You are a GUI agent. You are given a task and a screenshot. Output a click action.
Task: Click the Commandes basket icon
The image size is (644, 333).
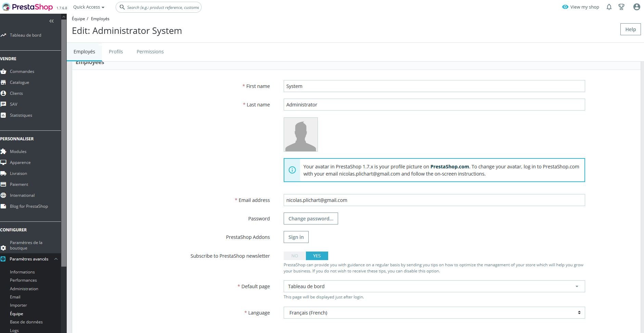pyautogui.click(x=3, y=72)
